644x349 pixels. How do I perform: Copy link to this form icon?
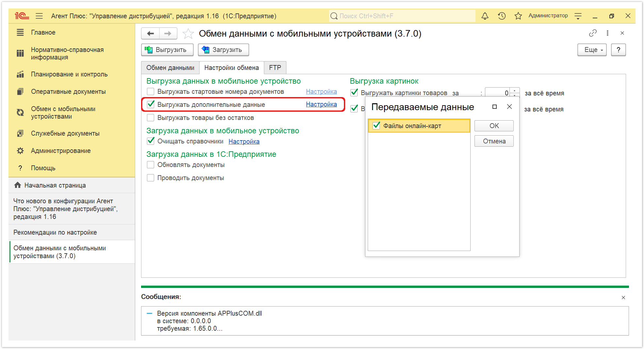(x=593, y=33)
